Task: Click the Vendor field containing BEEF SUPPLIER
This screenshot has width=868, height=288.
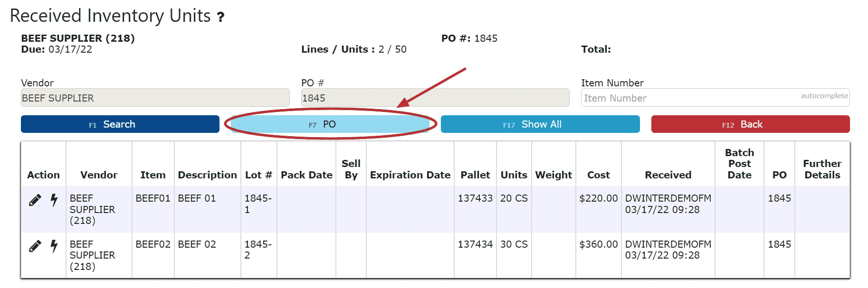Action: click(x=155, y=98)
